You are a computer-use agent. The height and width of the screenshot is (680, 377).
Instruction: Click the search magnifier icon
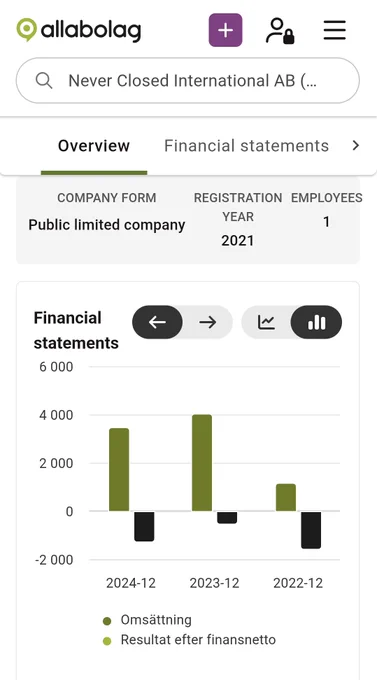tap(44, 81)
